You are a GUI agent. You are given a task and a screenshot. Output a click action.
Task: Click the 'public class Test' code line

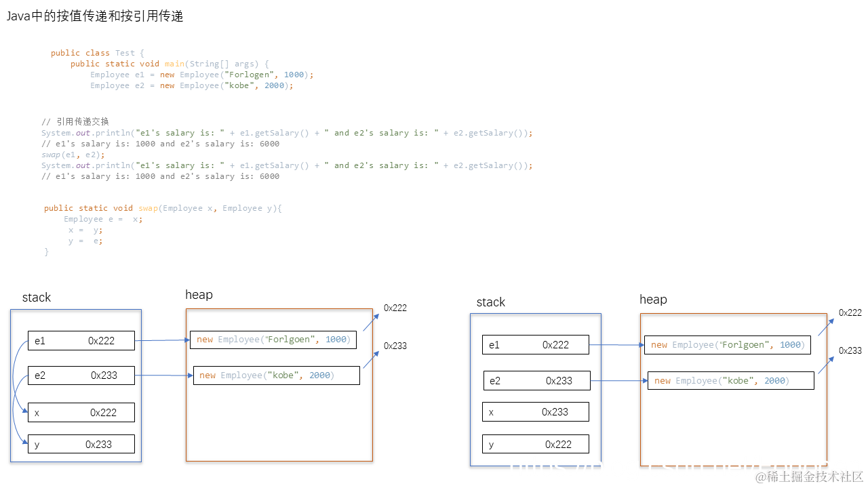pyautogui.click(x=98, y=53)
